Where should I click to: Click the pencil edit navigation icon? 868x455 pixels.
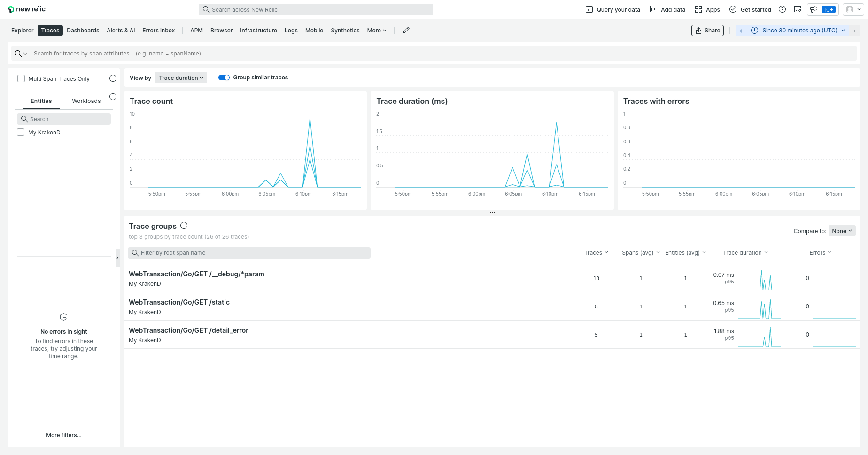pos(406,31)
